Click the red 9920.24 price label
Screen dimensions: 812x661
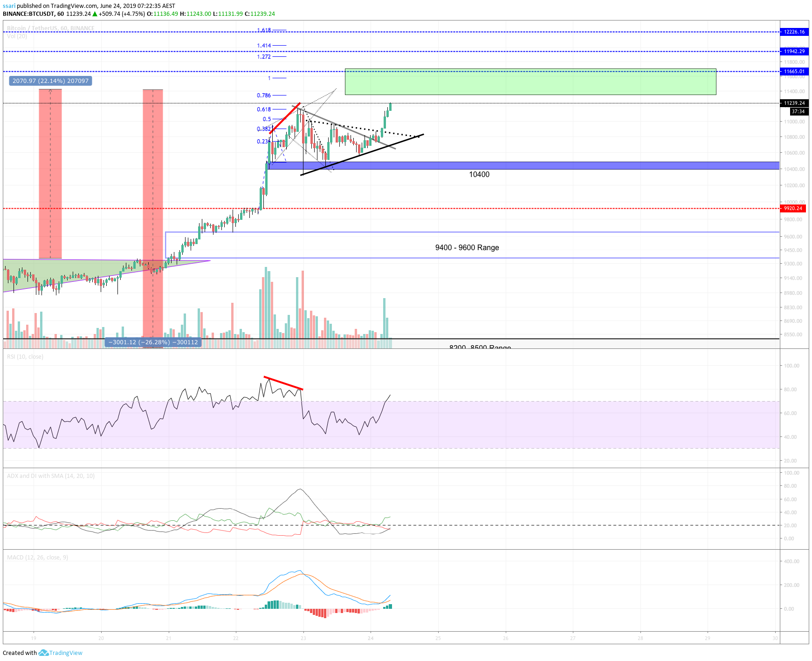click(x=793, y=208)
